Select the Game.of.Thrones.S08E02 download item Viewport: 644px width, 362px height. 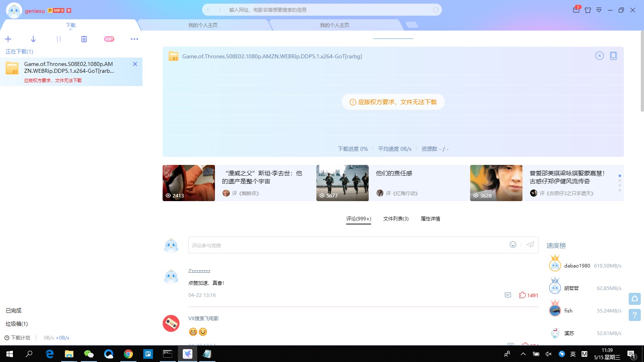click(x=71, y=72)
